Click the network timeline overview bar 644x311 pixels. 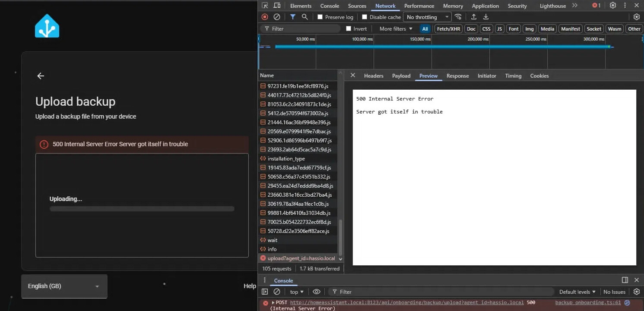coord(443,47)
